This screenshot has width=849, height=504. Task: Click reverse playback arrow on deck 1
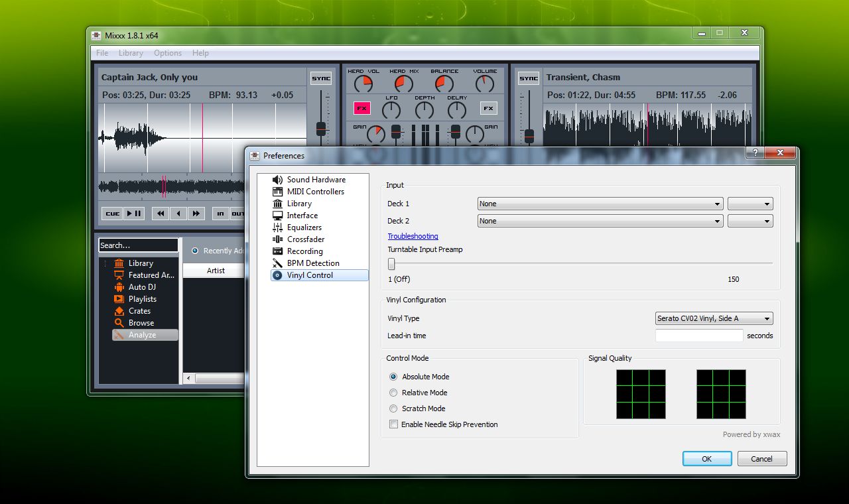(x=178, y=214)
